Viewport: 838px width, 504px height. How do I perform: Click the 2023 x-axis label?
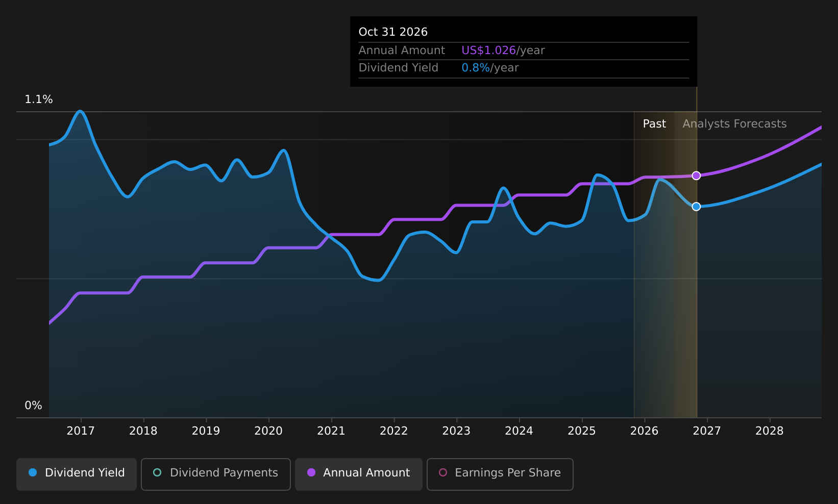(456, 431)
